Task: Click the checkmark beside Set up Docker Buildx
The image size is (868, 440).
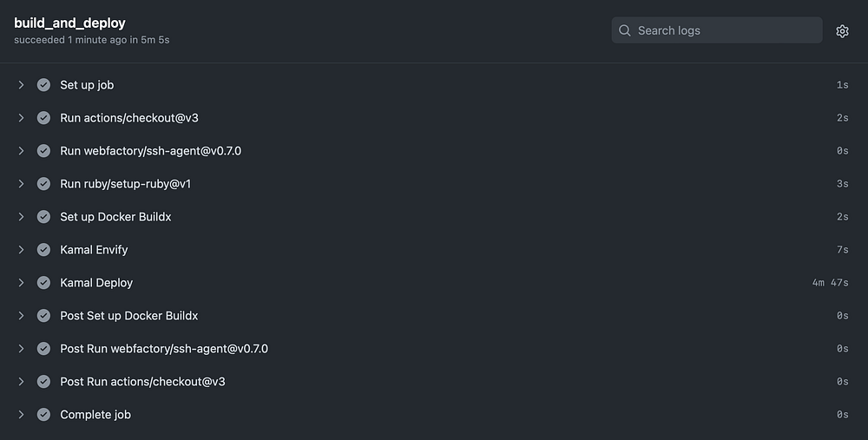Action: pyautogui.click(x=43, y=217)
